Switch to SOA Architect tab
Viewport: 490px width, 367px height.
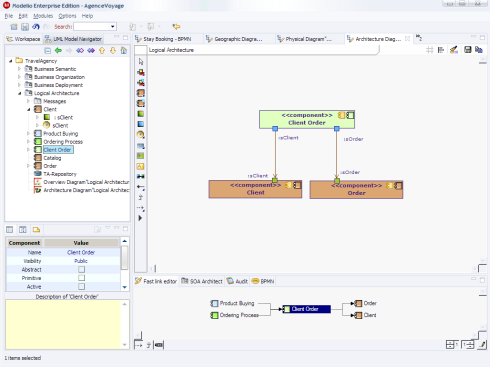(x=202, y=281)
